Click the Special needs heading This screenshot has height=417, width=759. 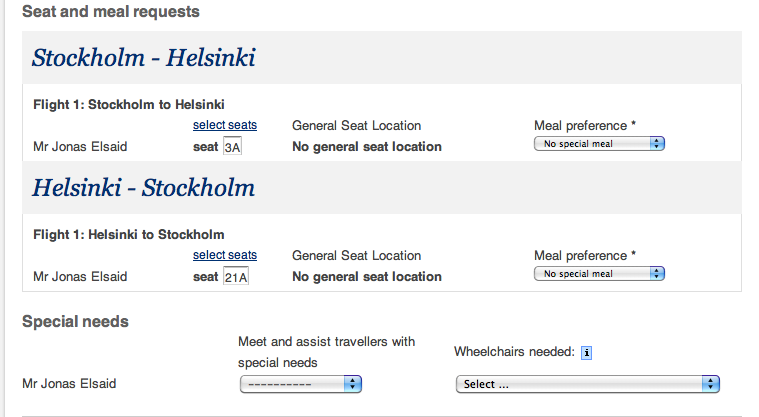point(75,322)
